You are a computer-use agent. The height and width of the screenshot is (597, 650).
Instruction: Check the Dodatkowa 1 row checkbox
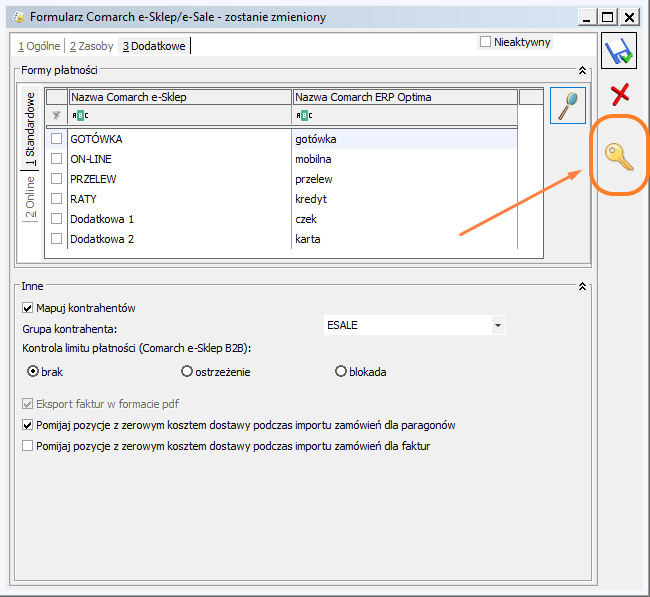point(56,218)
